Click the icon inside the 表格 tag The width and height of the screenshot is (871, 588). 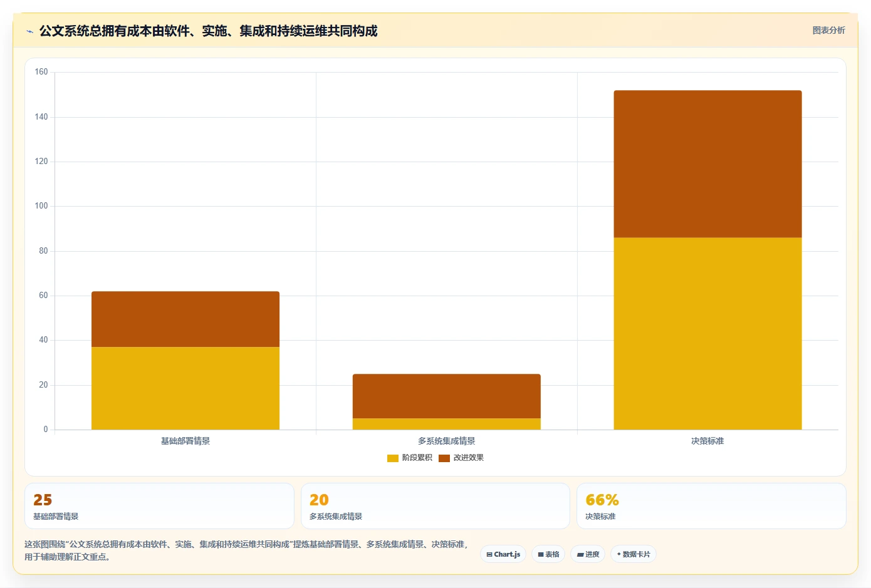point(541,555)
